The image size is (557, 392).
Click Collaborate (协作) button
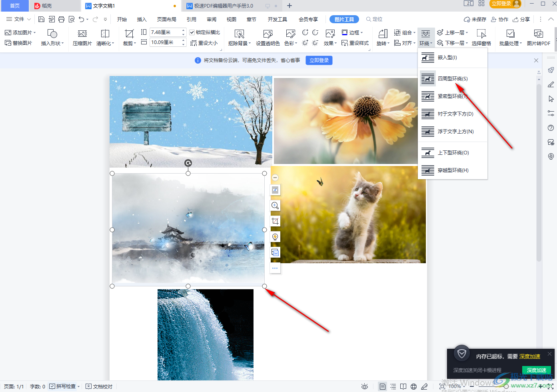click(500, 19)
